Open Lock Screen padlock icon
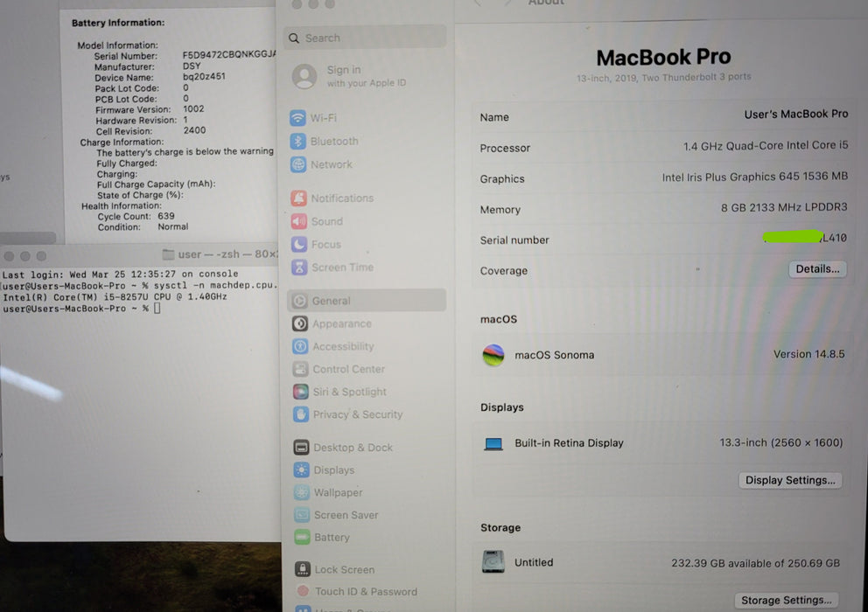Viewport: 868px width, 612px height. pyautogui.click(x=303, y=569)
